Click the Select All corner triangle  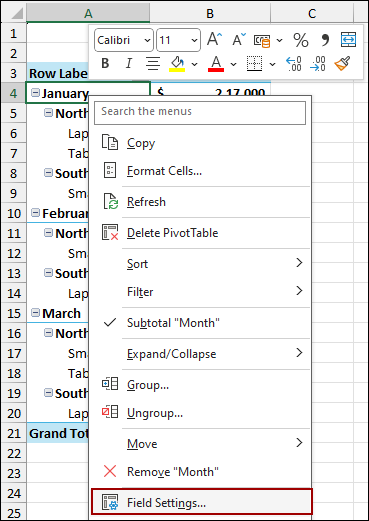pyautogui.click(x=16, y=13)
